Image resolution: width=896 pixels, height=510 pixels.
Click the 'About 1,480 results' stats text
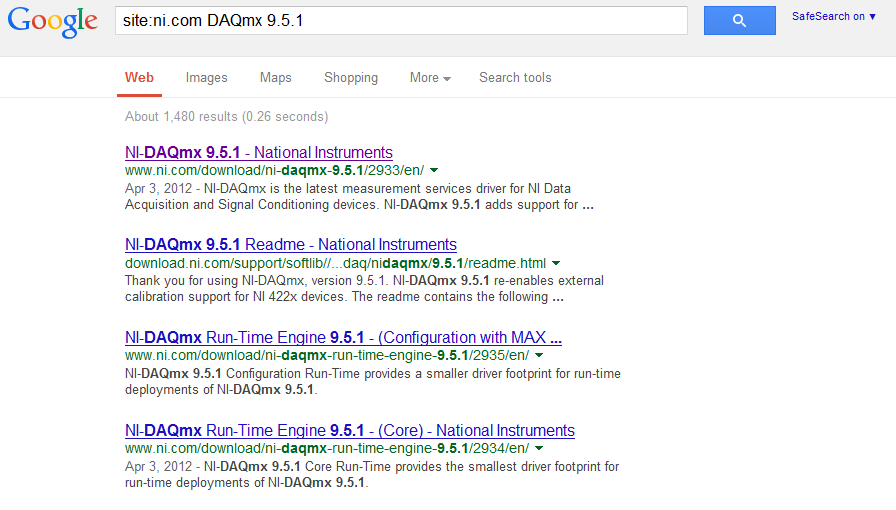click(226, 117)
